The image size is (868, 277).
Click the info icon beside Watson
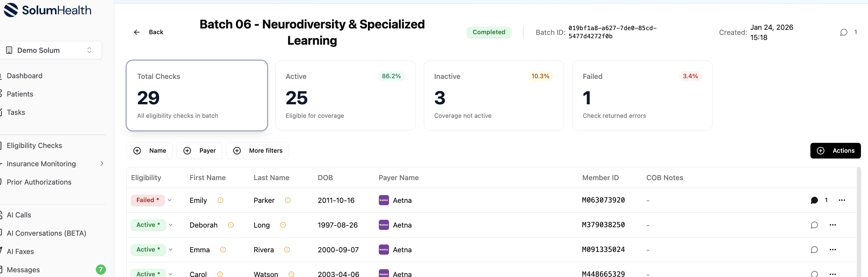tap(291, 274)
